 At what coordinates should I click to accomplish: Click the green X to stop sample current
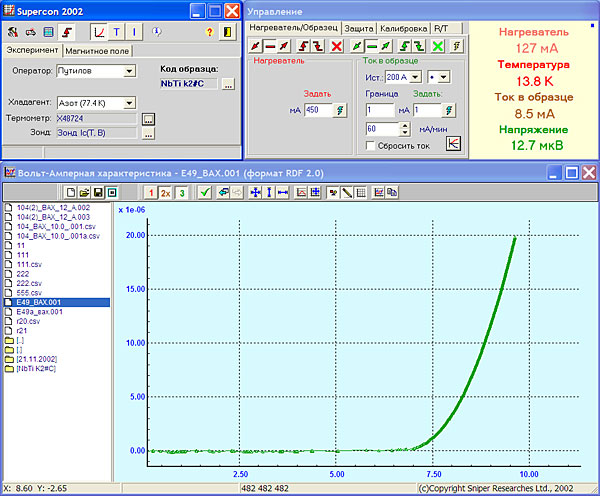click(438, 46)
